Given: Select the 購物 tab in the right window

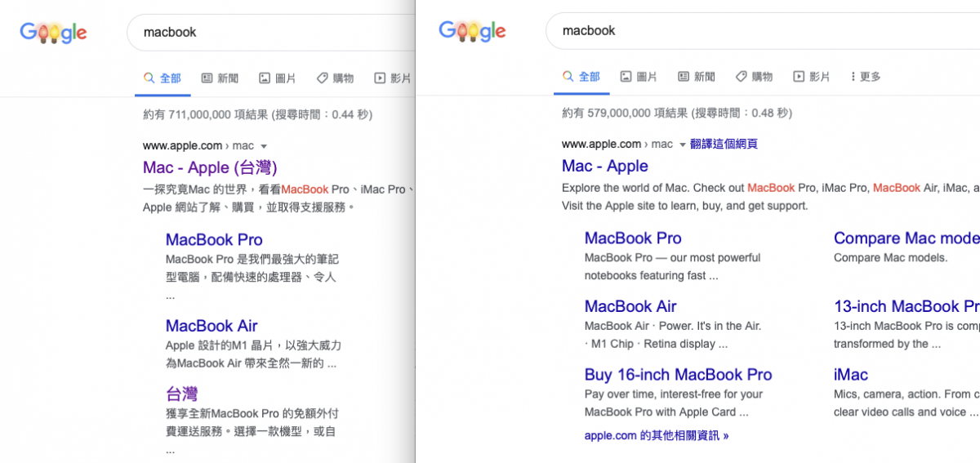Looking at the screenshot, I should pyautogui.click(x=754, y=77).
